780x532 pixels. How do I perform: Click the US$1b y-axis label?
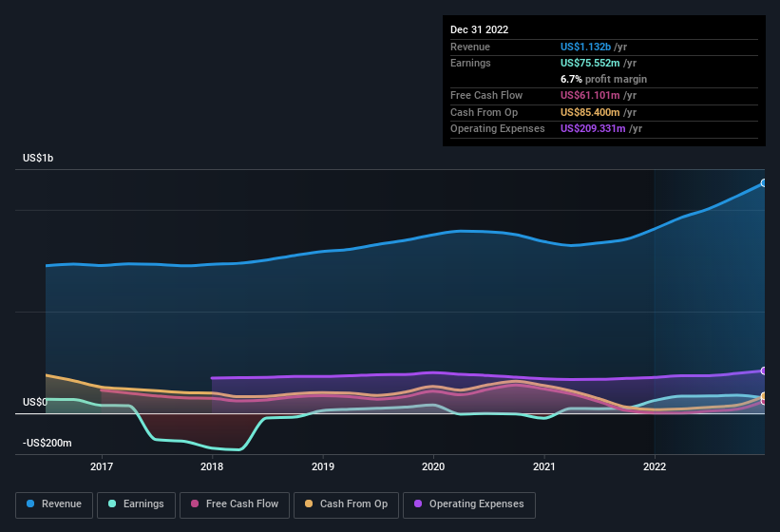click(38, 158)
